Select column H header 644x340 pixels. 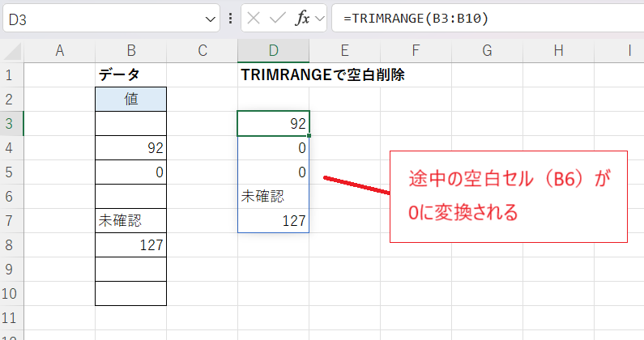(x=559, y=50)
